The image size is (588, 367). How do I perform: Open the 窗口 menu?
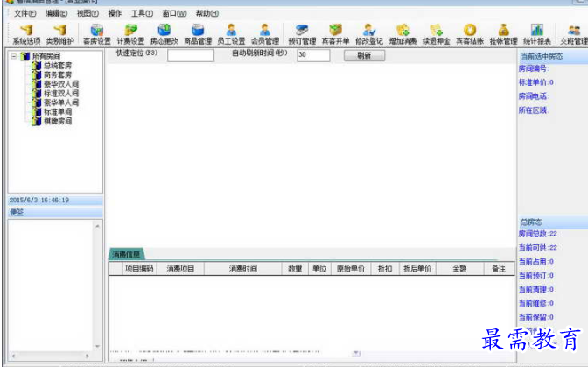coord(174,13)
